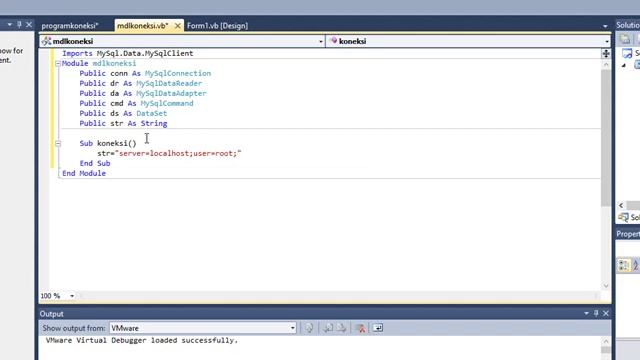
Task: Switch to the Solution Explorer bottom tab
Action: tap(629, 218)
